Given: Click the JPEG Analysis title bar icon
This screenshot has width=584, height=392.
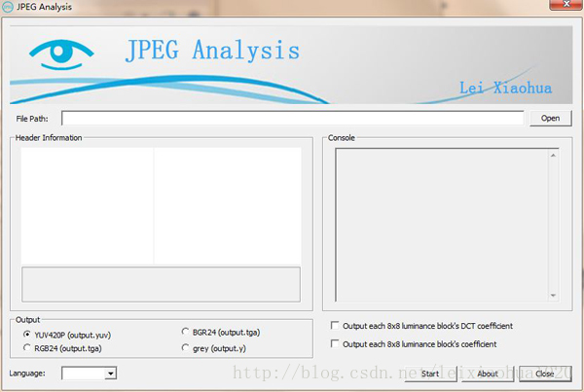Looking at the screenshot, I should click(8, 7).
